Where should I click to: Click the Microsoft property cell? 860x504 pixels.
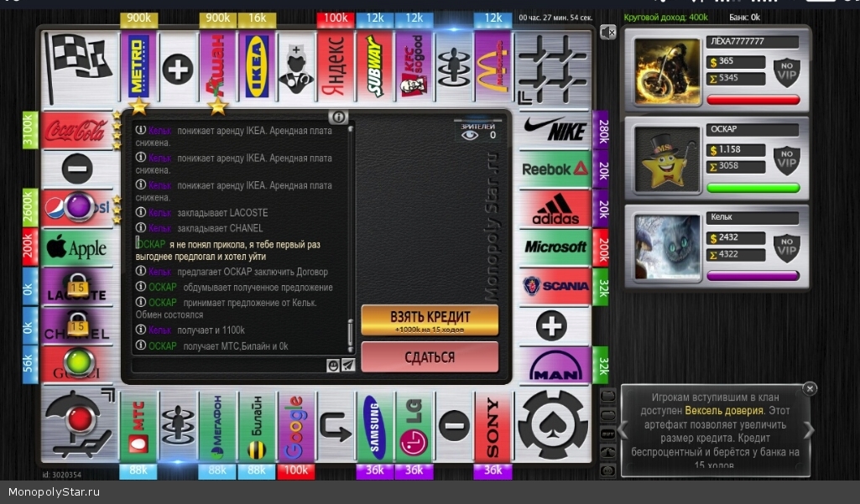pyautogui.click(x=555, y=248)
